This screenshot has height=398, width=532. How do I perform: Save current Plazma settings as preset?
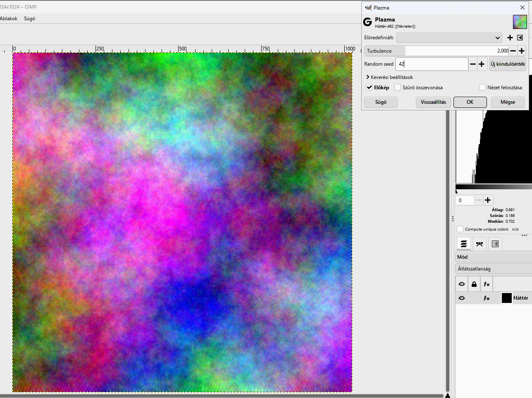(x=510, y=38)
